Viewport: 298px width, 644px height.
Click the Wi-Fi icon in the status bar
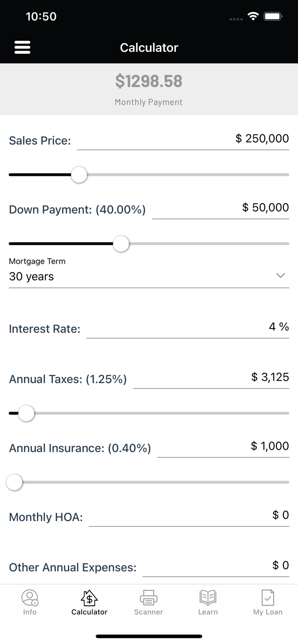pos(253,16)
